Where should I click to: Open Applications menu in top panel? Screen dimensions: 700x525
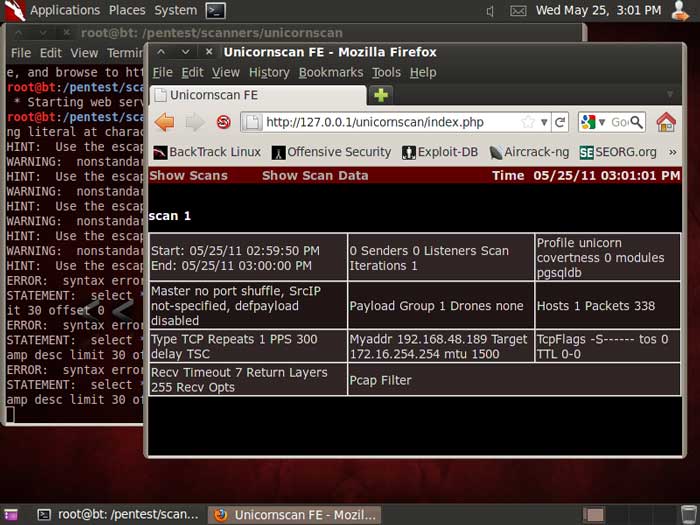point(65,10)
